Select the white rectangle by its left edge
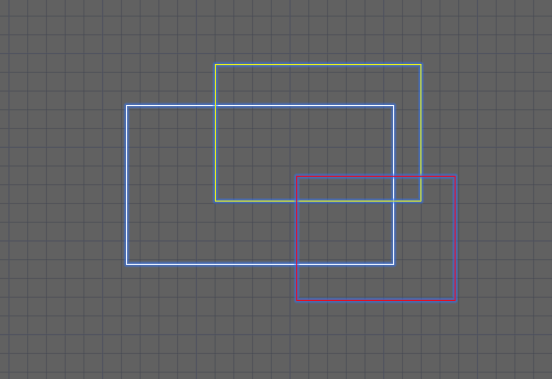The width and height of the screenshot is (552, 379). [x=127, y=185]
